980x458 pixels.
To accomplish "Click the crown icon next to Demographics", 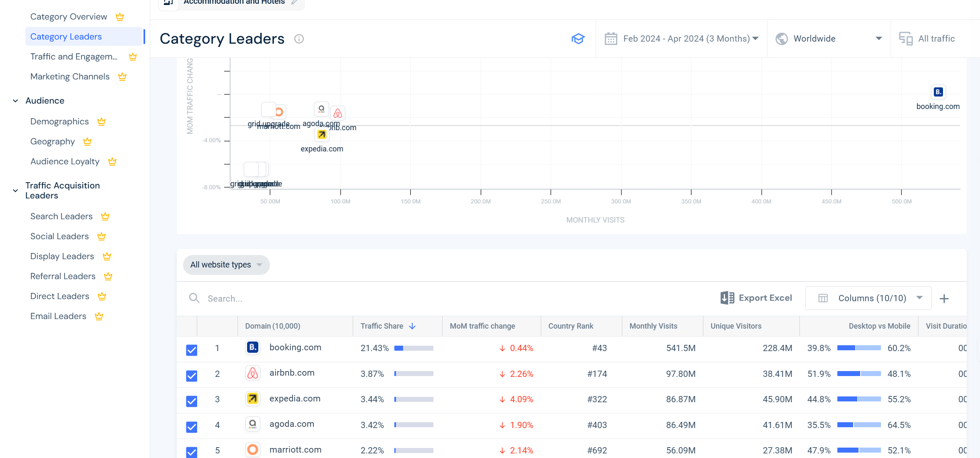I will (101, 121).
